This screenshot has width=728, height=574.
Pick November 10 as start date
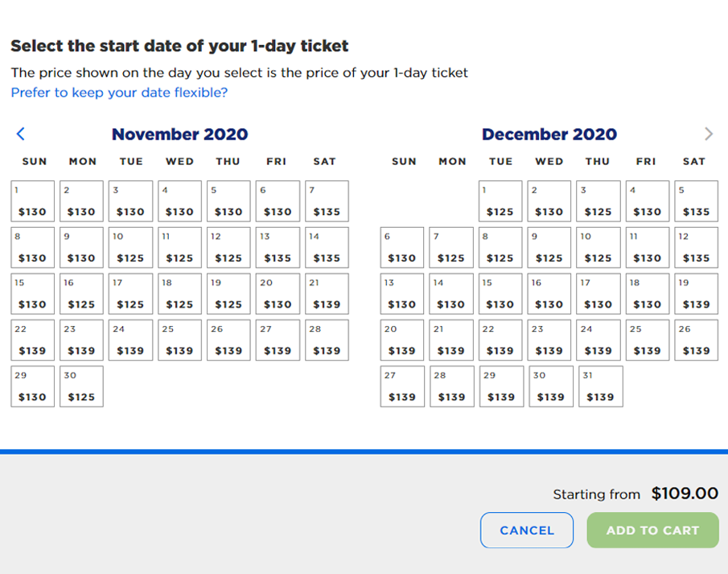click(x=130, y=248)
